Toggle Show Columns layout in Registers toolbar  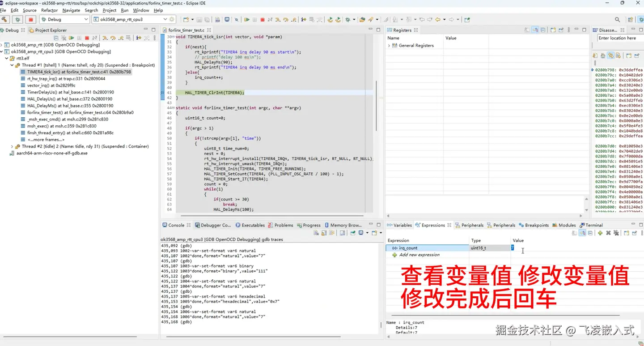[535, 30]
